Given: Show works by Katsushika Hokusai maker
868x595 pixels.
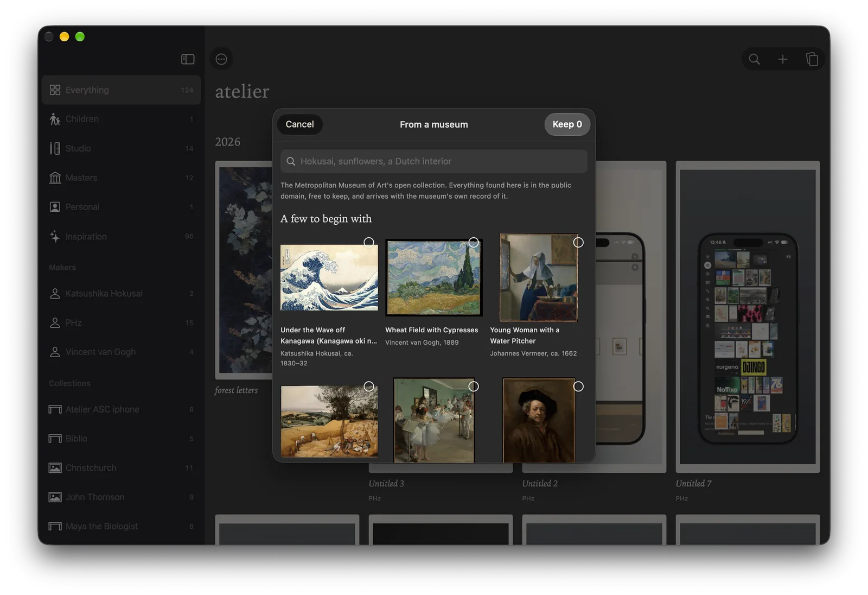Looking at the screenshot, I should 122,294.
